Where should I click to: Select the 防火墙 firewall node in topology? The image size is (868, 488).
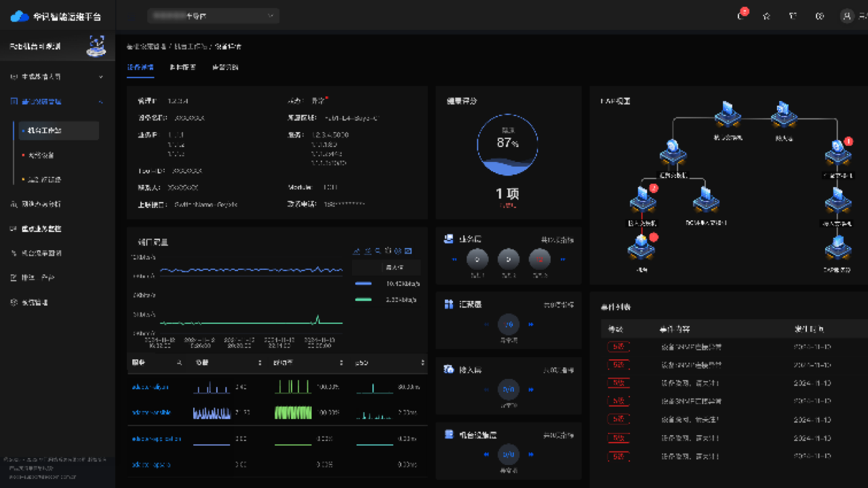point(783,116)
